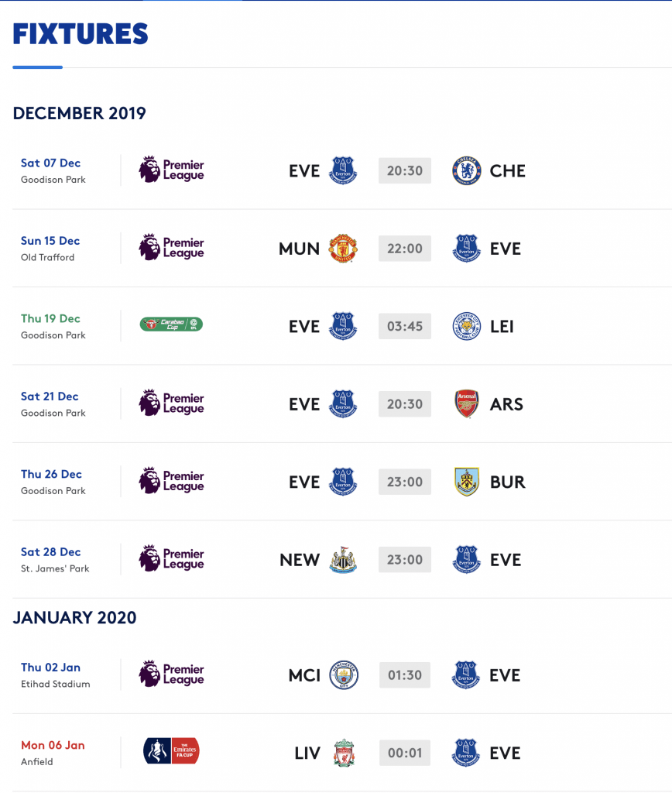
Task: Click the Manchester City crest
Action: (344, 675)
